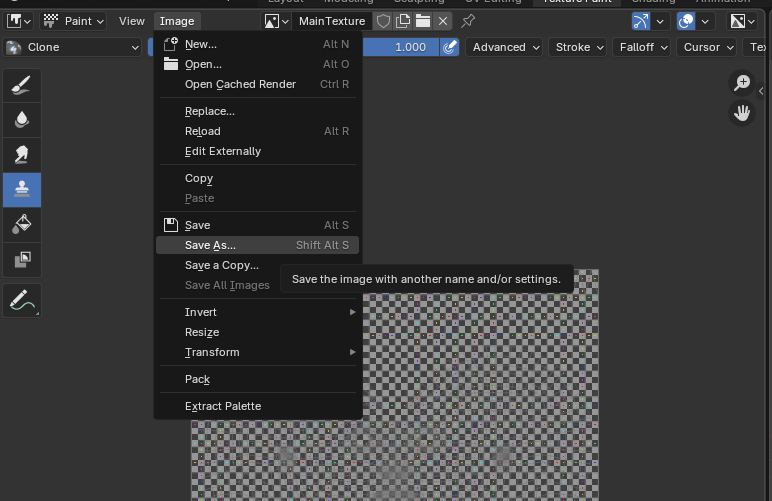Viewport: 772px width, 501px height.
Task: Choose Resize menu entry
Action: [x=257, y=332]
